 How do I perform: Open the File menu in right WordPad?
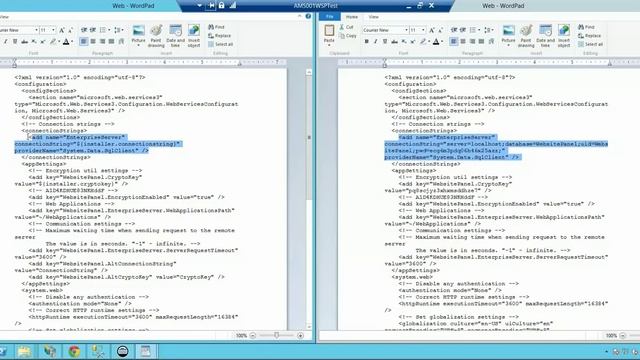point(329,16)
